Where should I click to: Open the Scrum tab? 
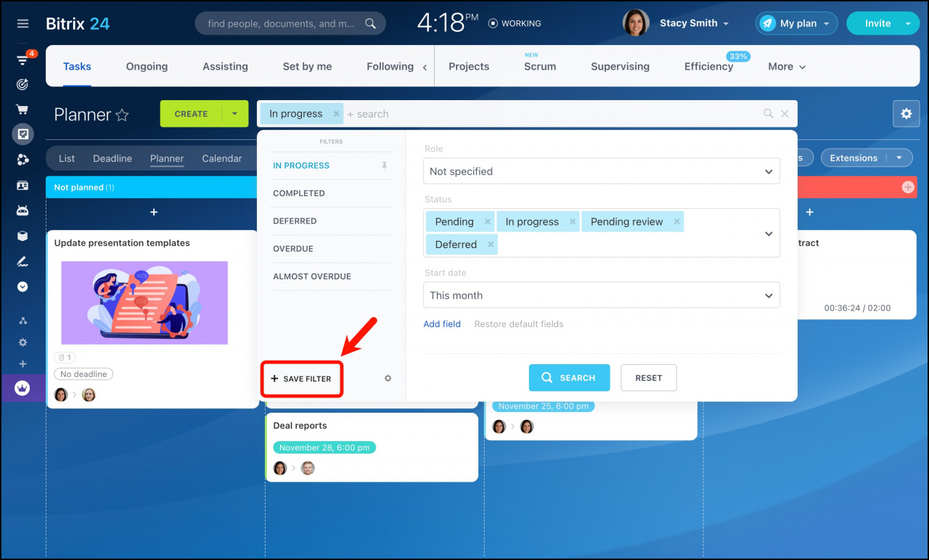point(540,66)
